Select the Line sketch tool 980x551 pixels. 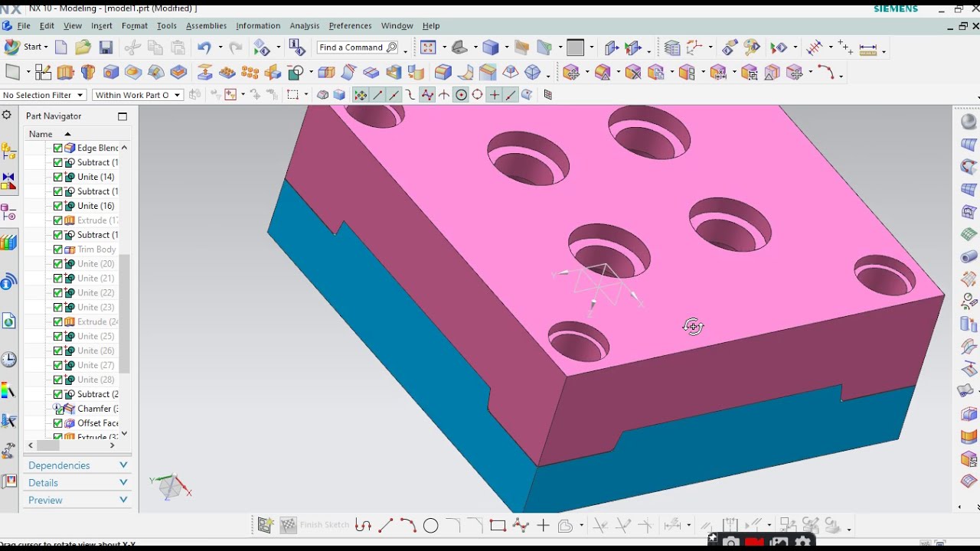(386, 525)
